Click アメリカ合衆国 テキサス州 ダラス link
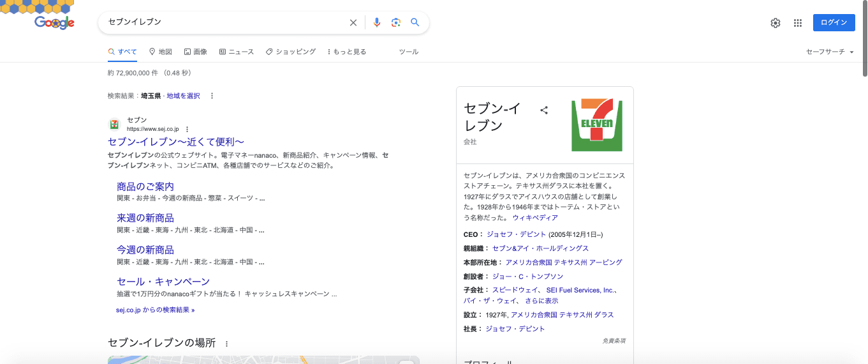The height and width of the screenshot is (364, 868). [x=563, y=315]
